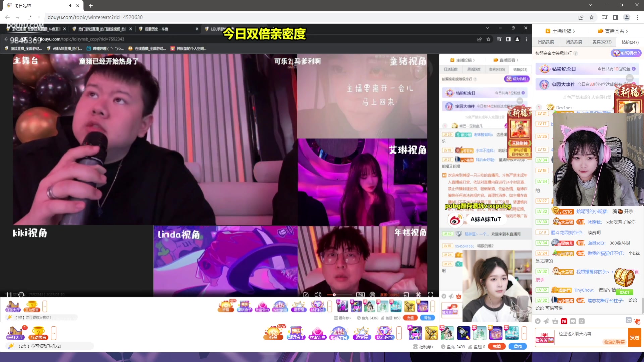Expand 主播投稿 chevron menu
Screen dimensions: 644x362
[x=574, y=31]
